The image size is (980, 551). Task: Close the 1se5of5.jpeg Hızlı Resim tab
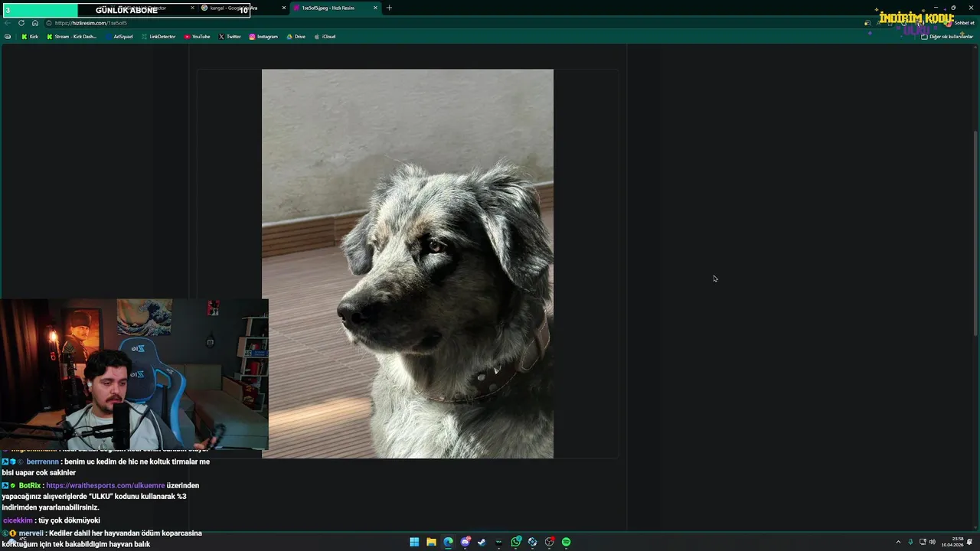point(375,8)
